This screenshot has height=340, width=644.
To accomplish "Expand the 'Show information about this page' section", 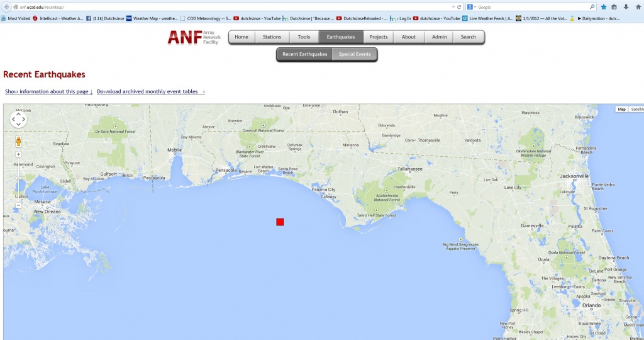I will (x=48, y=92).
